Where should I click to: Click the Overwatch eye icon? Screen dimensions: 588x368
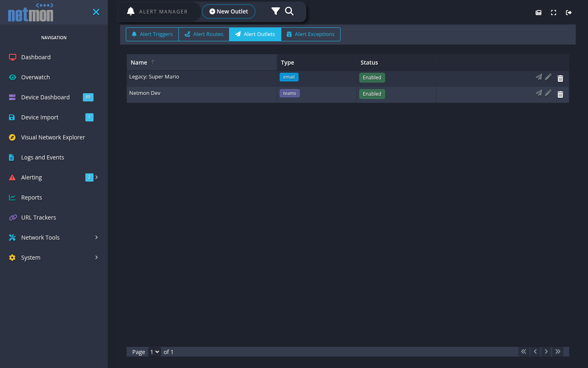13,77
